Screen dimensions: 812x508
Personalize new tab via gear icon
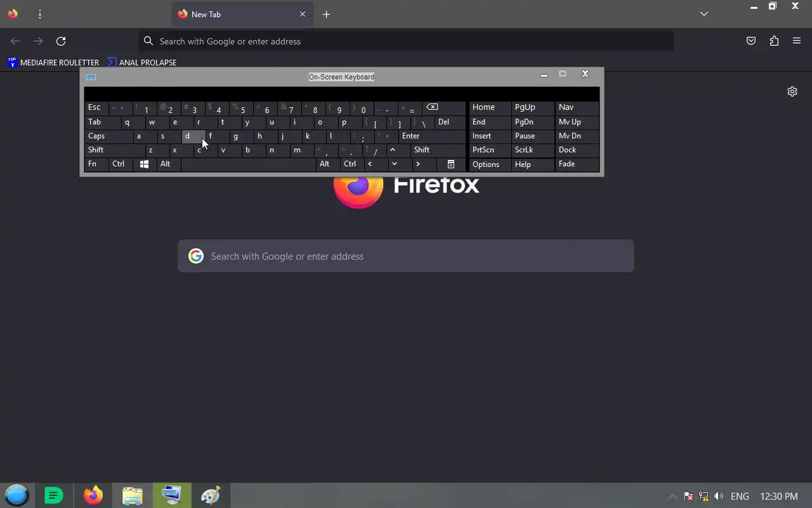(792, 91)
